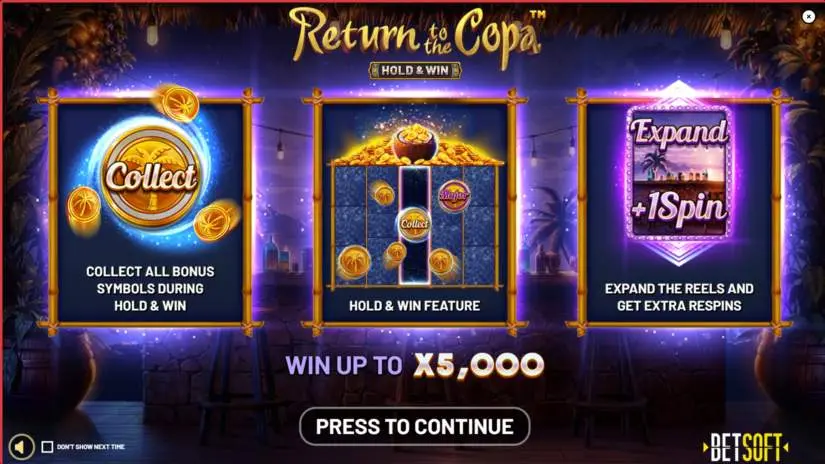
Task: Click the Return to the Copa title logo
Action: [x=416, y=36]
